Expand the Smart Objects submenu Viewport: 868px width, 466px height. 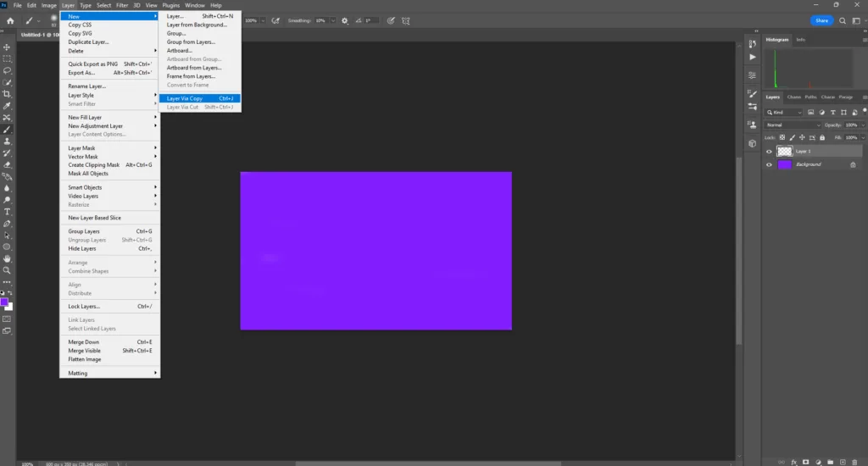[x=109, y=187]
